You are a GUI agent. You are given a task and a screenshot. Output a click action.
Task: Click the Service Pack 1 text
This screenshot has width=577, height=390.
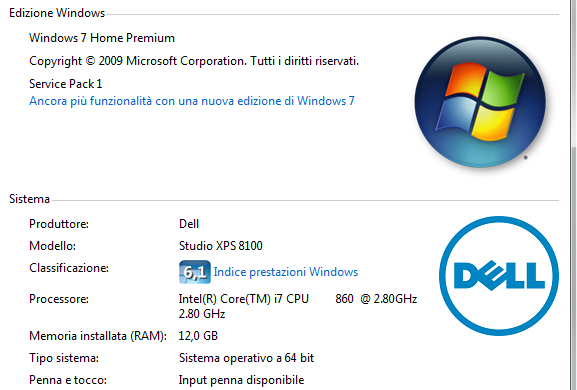pyautogui.click(x=66, y=84)
